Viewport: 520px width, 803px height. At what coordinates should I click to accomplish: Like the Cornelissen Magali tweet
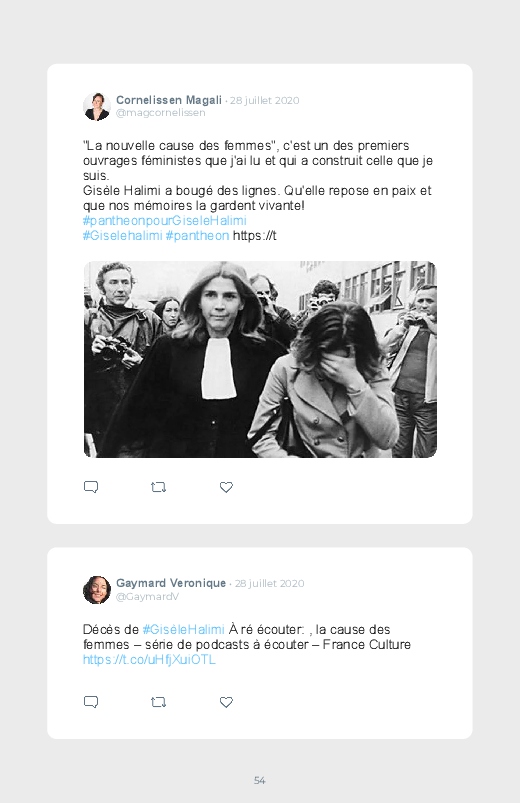point(226,487)
